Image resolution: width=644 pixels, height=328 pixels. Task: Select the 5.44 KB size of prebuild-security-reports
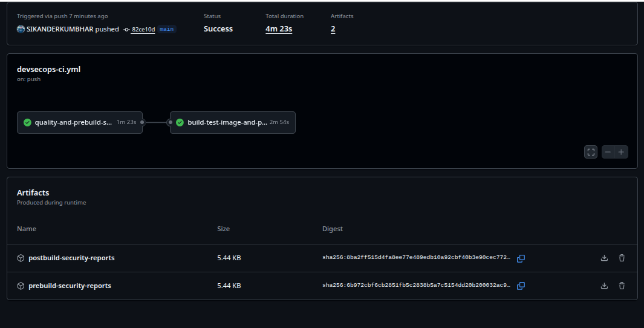coord(229,286)
